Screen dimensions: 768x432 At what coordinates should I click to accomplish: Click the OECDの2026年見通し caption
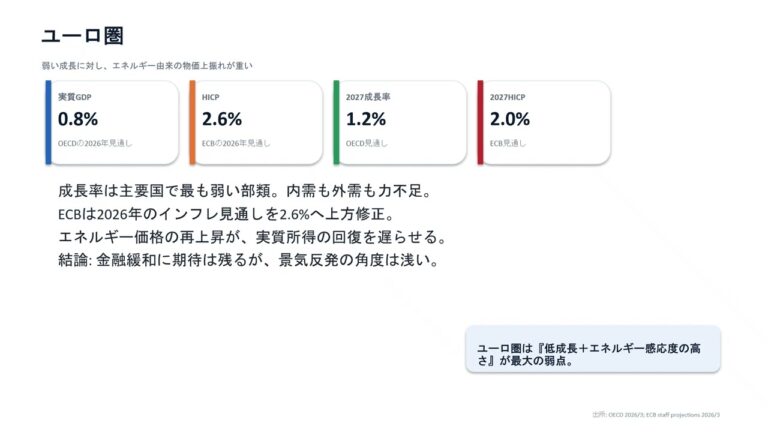[x=95, y=143]
